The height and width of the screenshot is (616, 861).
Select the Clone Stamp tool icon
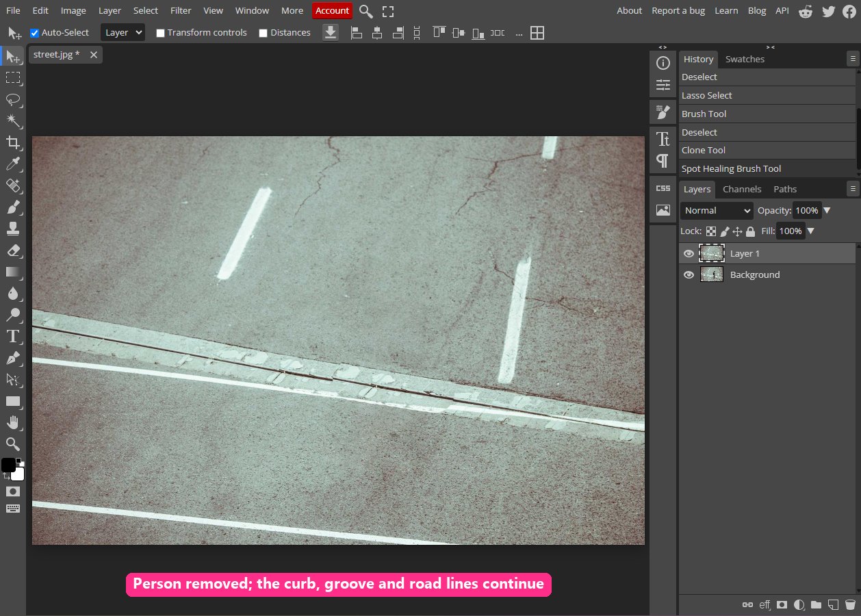[x=13, y=229]
